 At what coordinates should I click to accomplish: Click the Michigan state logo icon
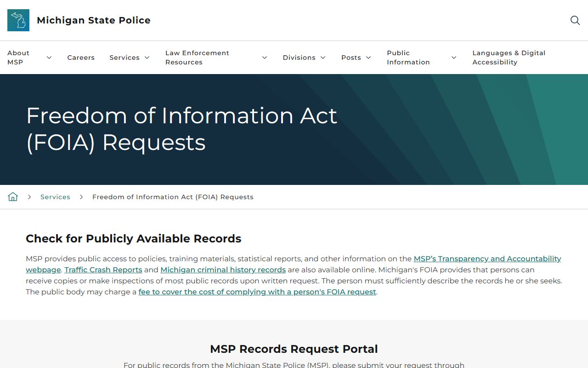[18, 20]
